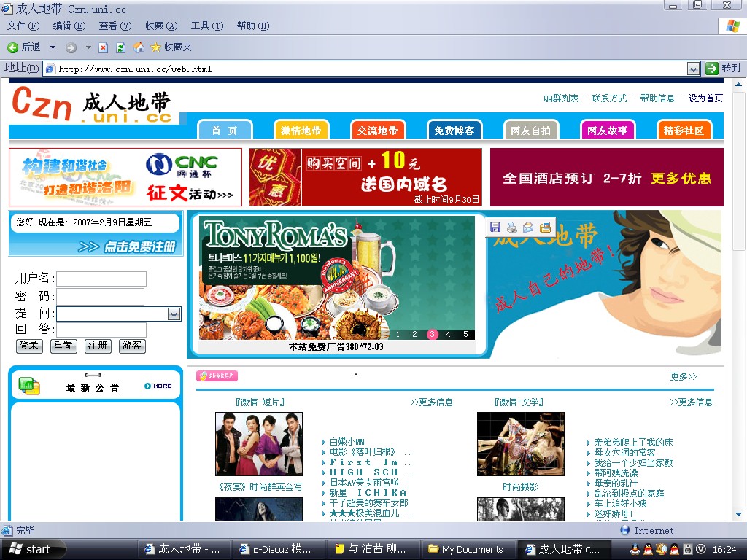The height and width of the screenshot is (560, 747).
Task: Click the Back arrow icon
Action: click(13, 47)
